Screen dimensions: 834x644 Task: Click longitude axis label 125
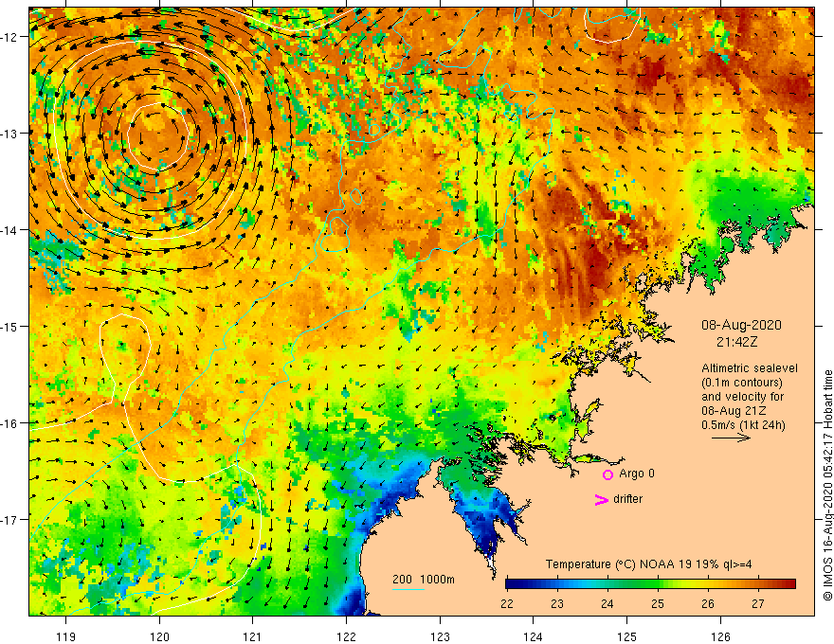coord(627,636)
